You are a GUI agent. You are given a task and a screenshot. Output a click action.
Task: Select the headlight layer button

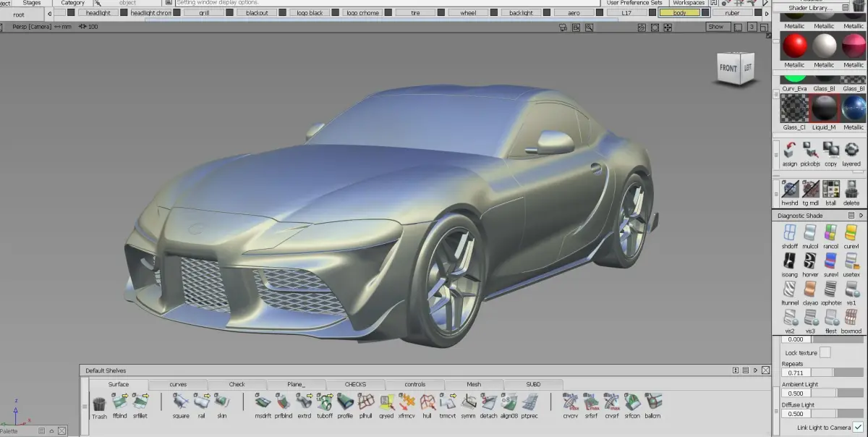tap(98, 13)
